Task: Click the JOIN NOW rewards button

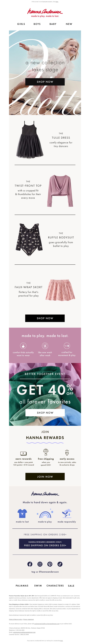Action: click(x=45, y=476)
